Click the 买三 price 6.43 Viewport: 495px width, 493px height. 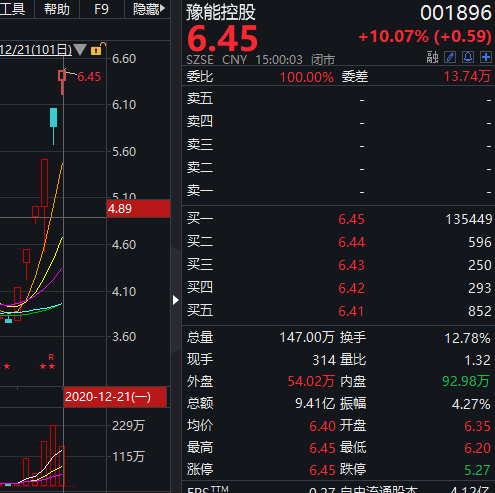pyautogui.click(x=351, y=265)
